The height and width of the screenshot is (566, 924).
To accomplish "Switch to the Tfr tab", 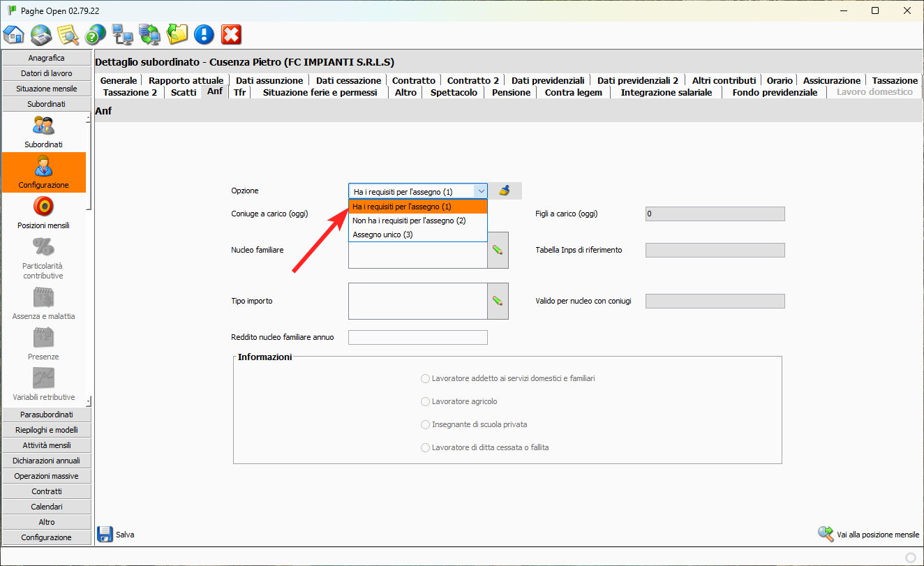I will [239, 92].
